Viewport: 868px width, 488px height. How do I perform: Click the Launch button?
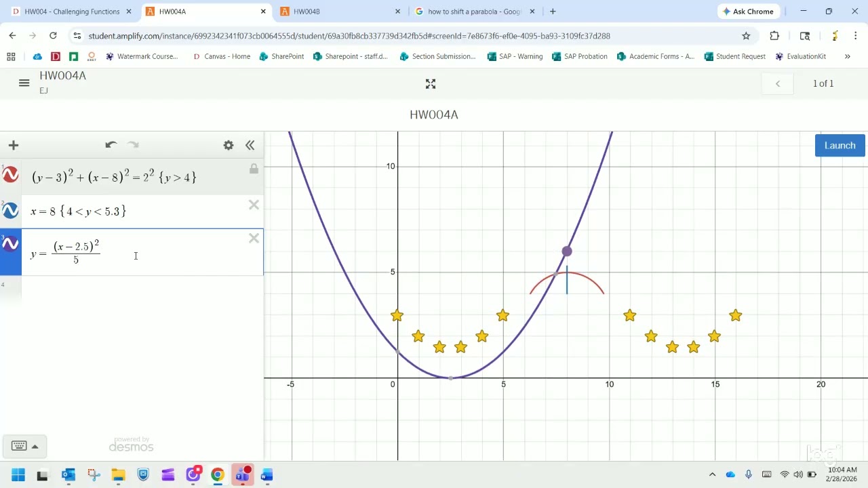pyautogui.click(x=840, y=146)
